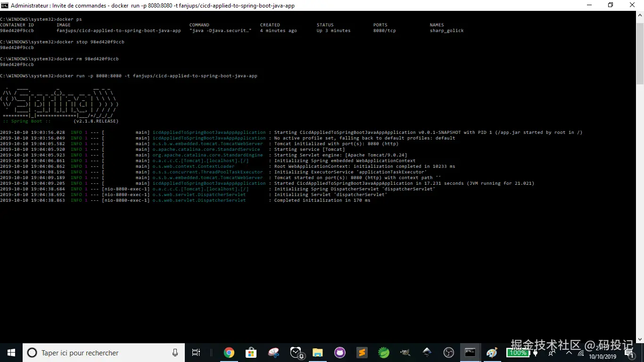The image size is (644, 362).
Task: Open the command window system menu icon
Action: (x=5, y=5)
